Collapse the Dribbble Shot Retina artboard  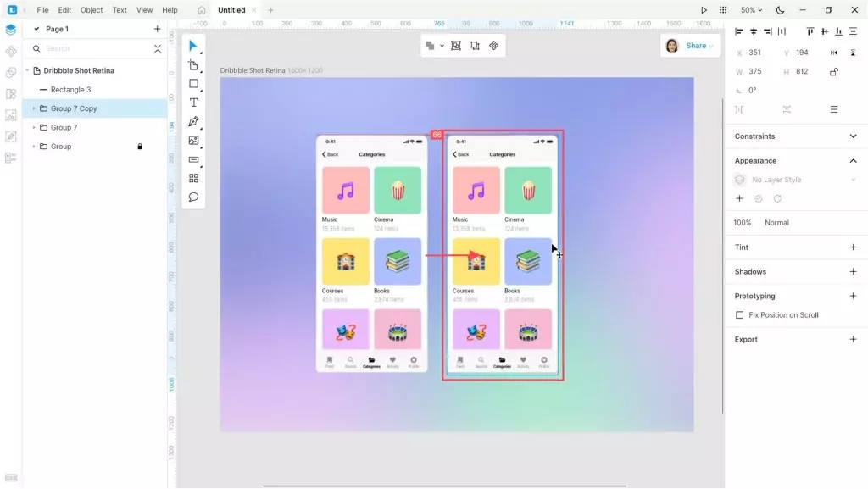pos(27,70)
